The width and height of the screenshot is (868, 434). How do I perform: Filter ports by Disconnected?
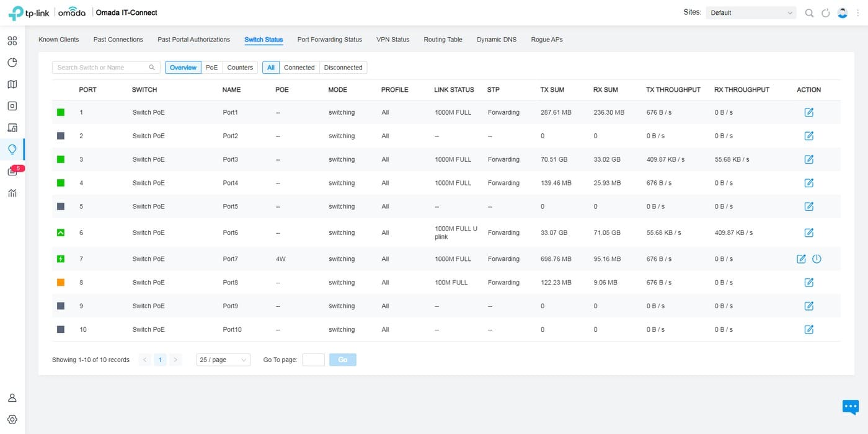(x=343, y=68)
